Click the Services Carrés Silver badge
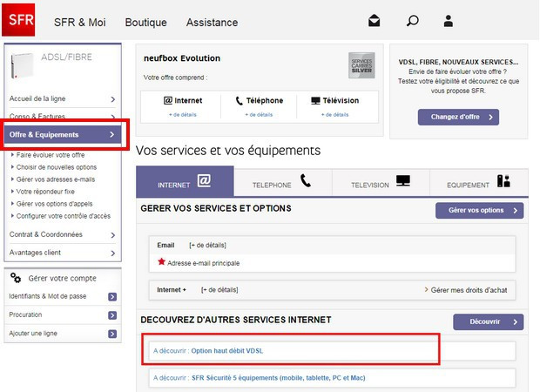Image resolution: width=540 pixels, height=392 pixels. point(361,65)
